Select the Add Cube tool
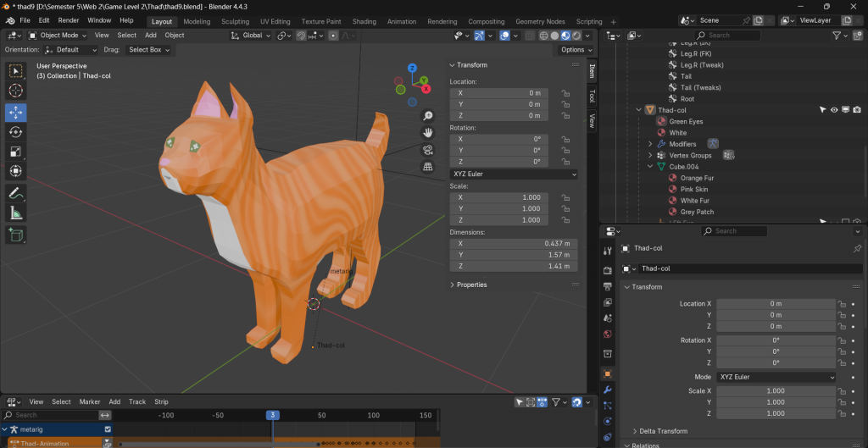Screen dimensions: 868x448 point(16,235)
